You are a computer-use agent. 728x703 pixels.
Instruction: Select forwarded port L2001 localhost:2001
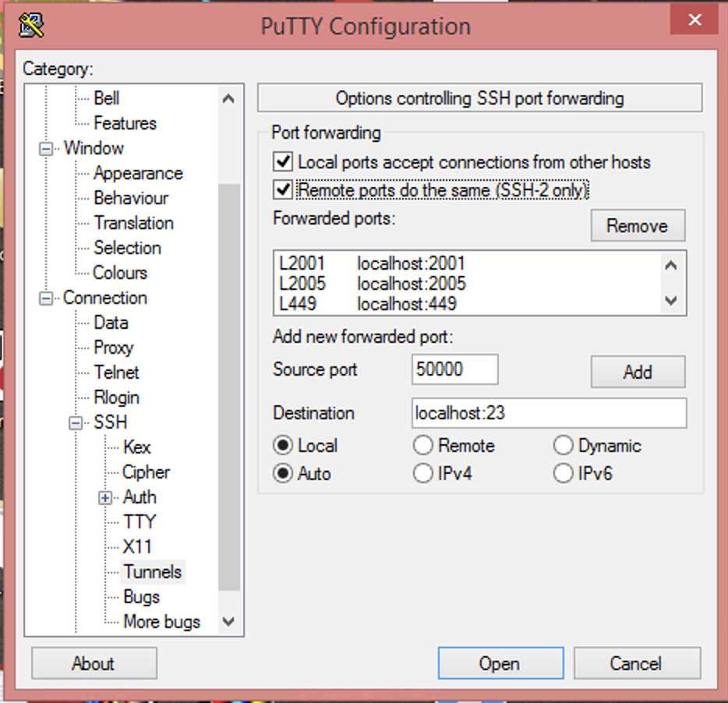click(467, 263)
